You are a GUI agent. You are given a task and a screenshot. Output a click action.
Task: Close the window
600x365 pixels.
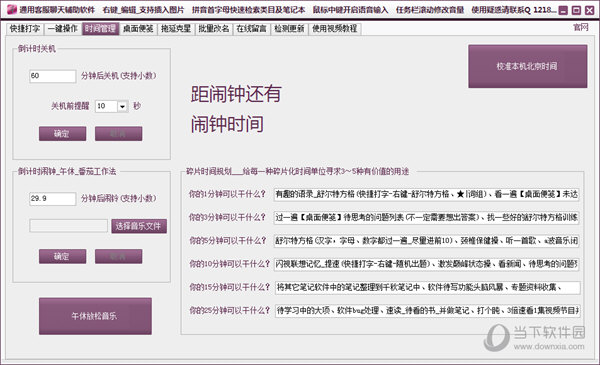(x=589, y=10)
